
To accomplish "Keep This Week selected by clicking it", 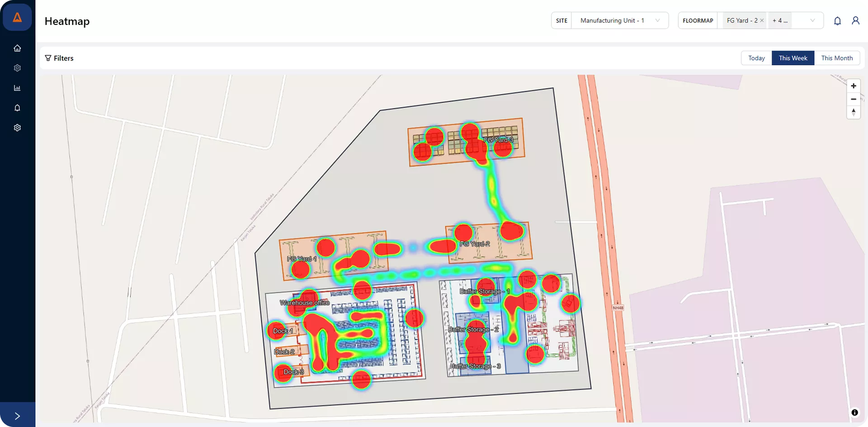I will pyautogui.click(x=793, y=58).
